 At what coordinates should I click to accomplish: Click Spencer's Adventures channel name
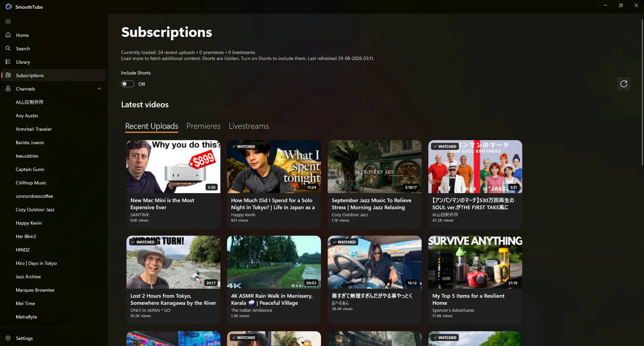453,310
